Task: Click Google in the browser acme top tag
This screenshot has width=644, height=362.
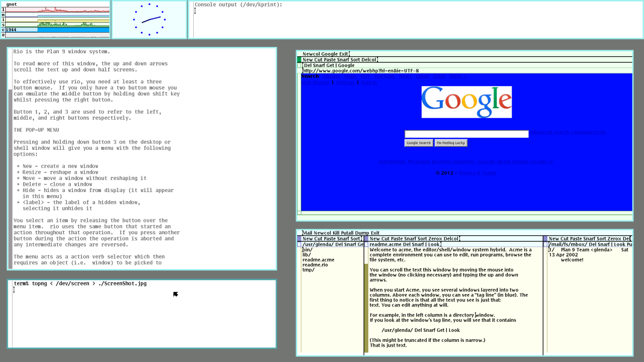Action: click(x=330, y=54)
